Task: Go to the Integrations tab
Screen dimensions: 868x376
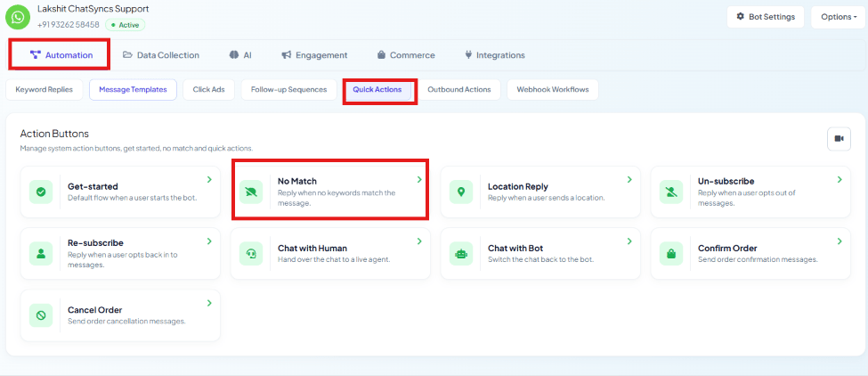Action: (495, 55)
